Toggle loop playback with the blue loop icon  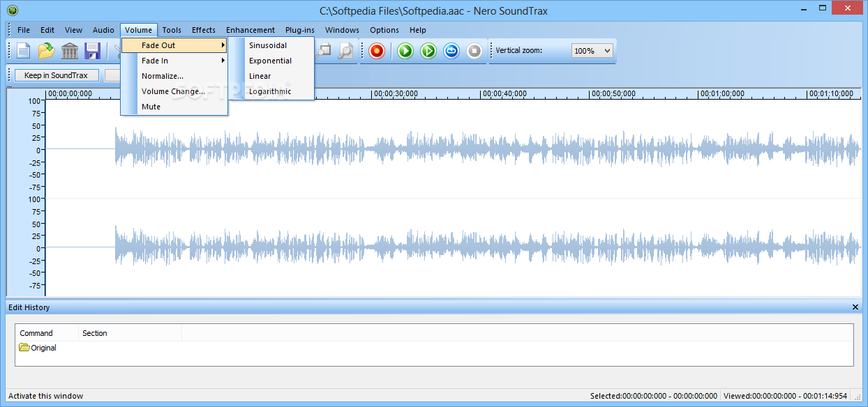coord(451,51)
